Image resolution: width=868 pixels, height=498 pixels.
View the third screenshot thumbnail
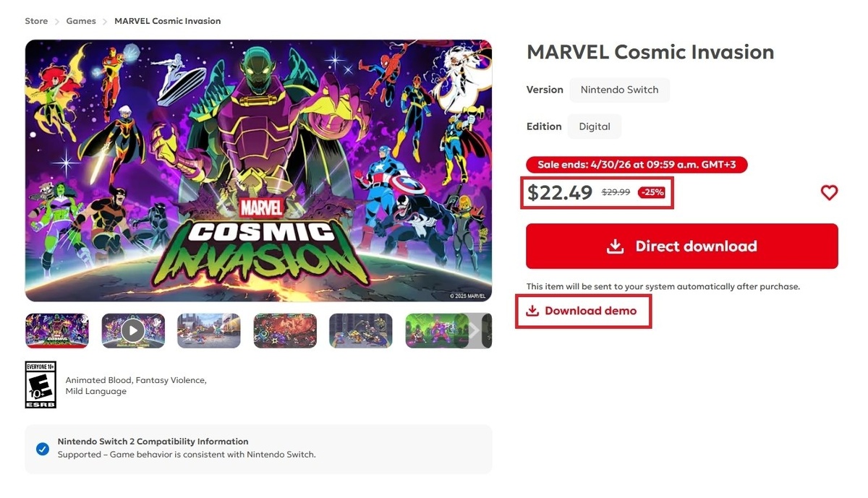pos(209,331)
